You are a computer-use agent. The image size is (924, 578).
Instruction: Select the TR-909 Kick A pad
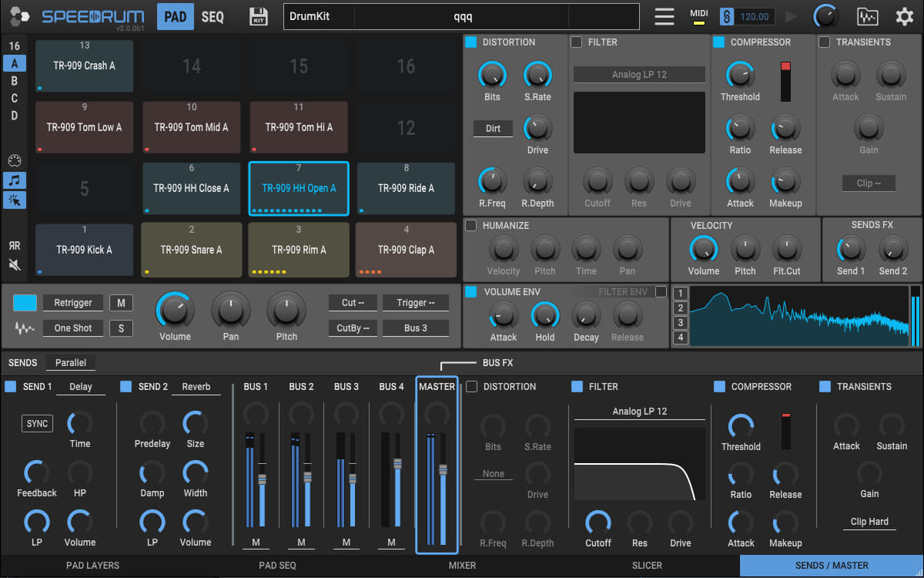[x=84, y=250]
